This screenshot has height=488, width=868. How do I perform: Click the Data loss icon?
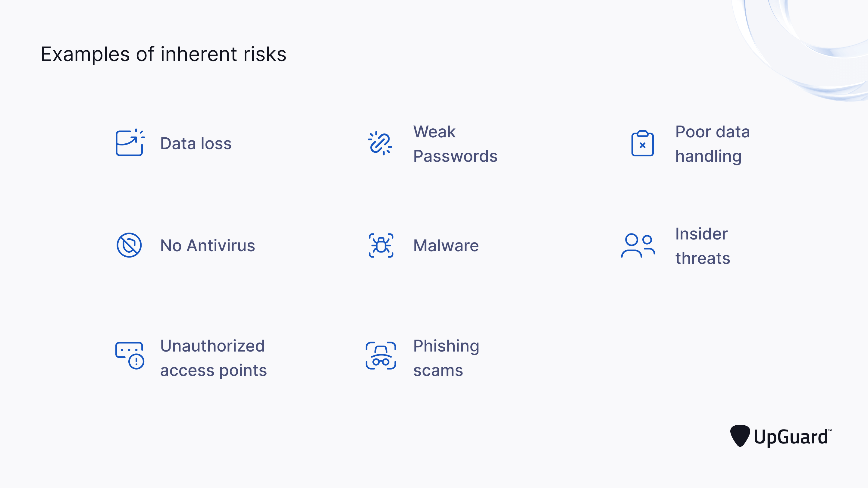pos(130,143)
